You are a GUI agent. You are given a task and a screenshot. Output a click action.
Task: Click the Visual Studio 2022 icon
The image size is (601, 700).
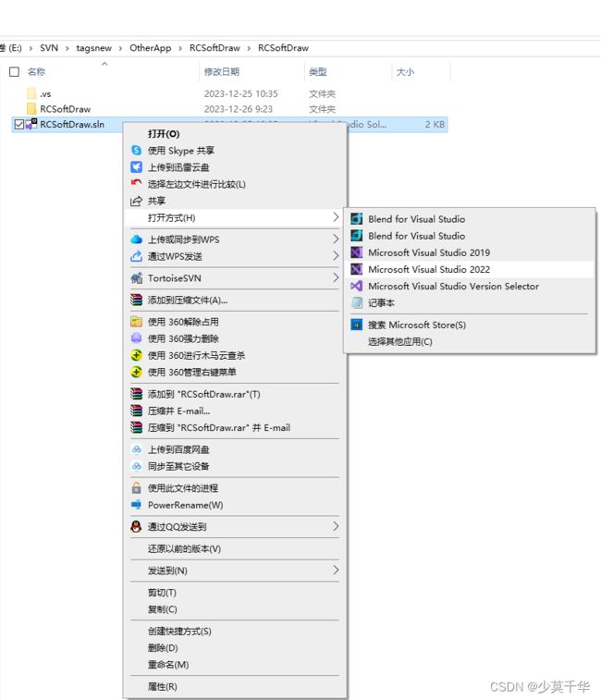coord(356,269)
